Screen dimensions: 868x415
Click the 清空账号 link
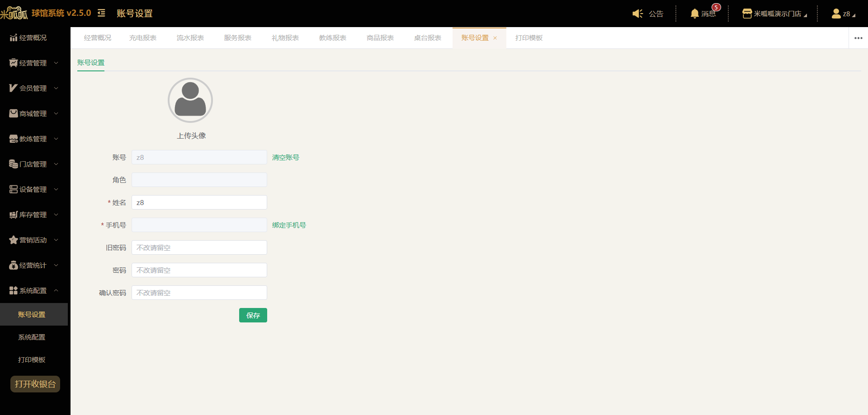pos(286,157)
